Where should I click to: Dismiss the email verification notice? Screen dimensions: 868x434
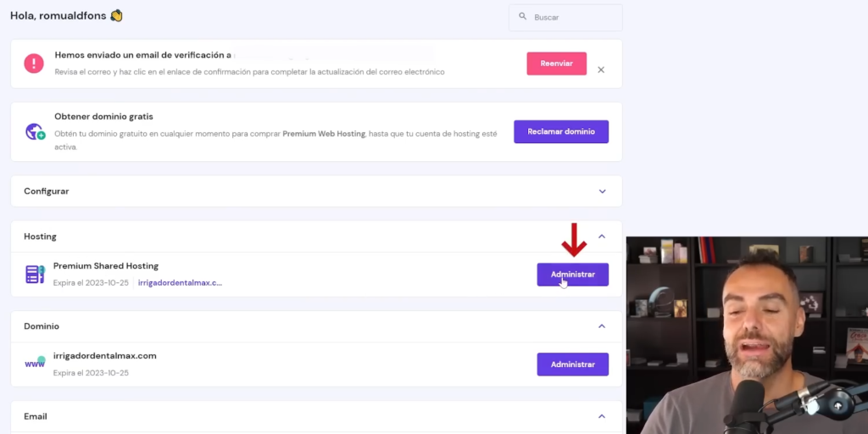(601, 70)
